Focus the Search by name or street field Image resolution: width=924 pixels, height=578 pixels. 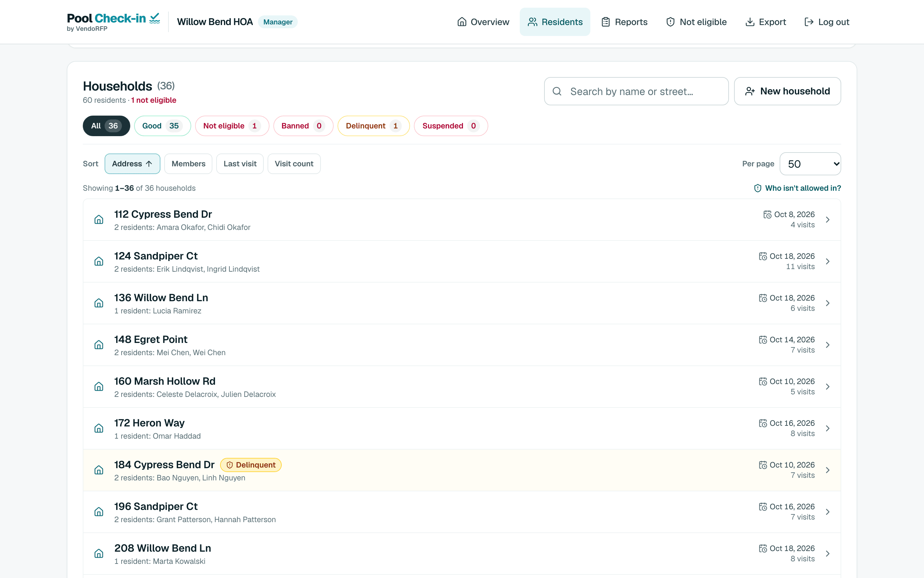pos(636,92)
